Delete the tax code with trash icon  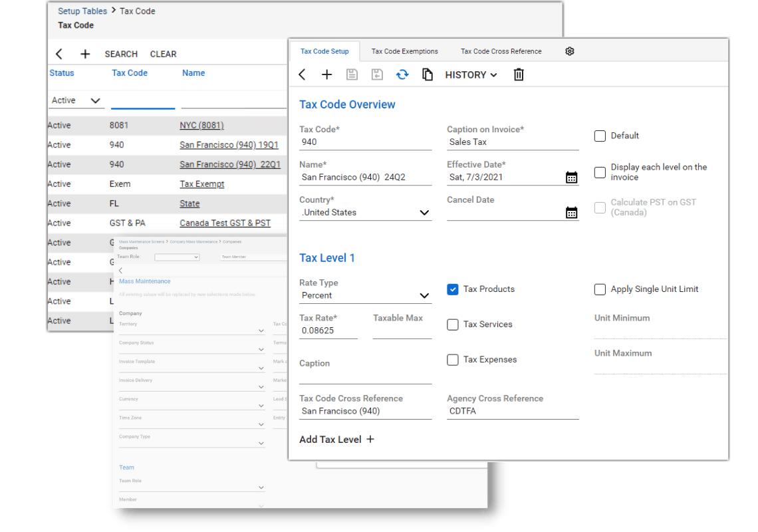pyautogui.click(x=518, y=74)
